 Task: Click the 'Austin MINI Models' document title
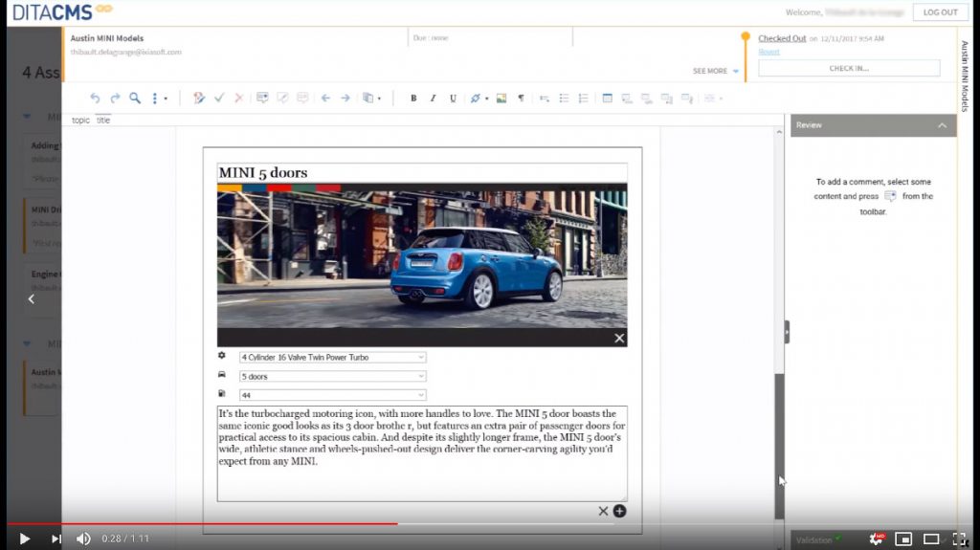click(107, 38)
